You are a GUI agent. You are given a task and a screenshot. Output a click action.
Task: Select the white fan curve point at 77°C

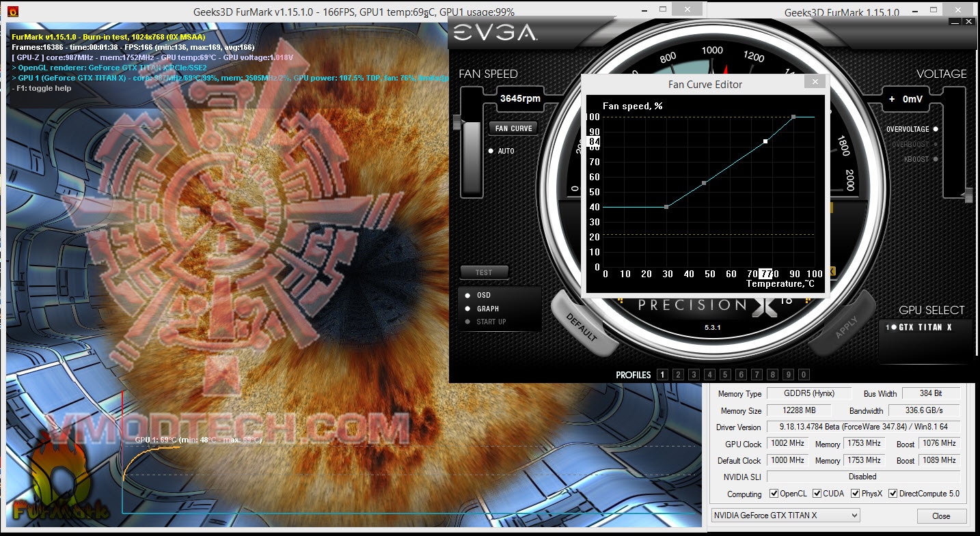[x=765, y=141]
